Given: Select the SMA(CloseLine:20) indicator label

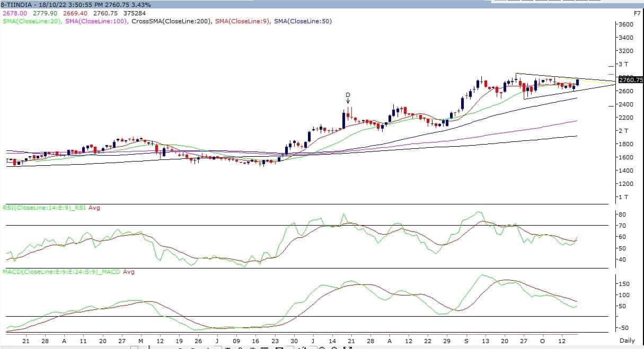Looking at the screenshot, I should tap(32, 21).
